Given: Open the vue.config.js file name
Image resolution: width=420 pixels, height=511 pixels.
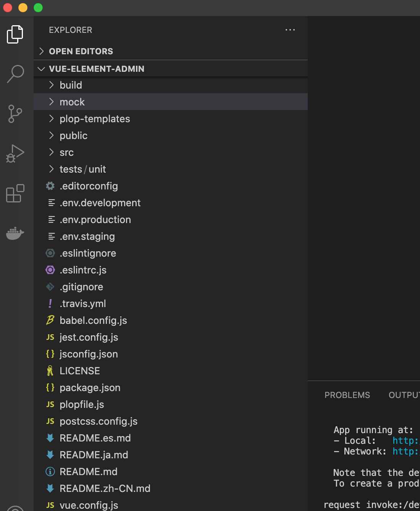Looking at the screenshot, I should pos(89,505).
